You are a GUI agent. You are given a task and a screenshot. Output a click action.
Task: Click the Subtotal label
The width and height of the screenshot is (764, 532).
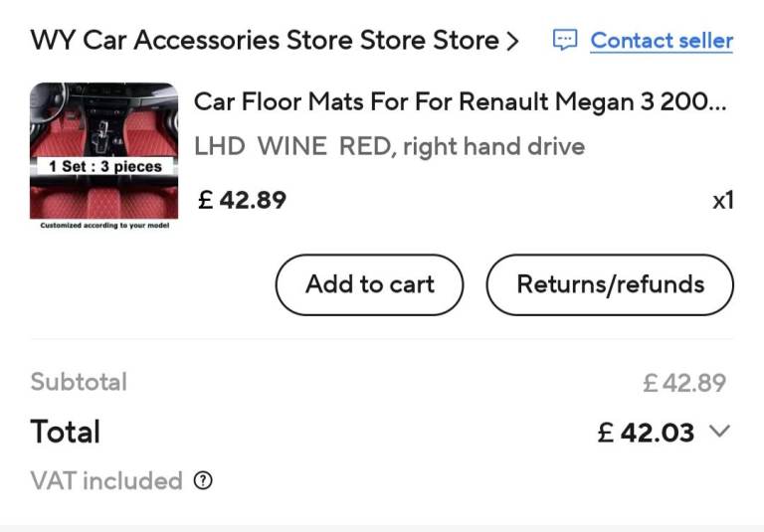pyautogui.click(x=79, y=382)
